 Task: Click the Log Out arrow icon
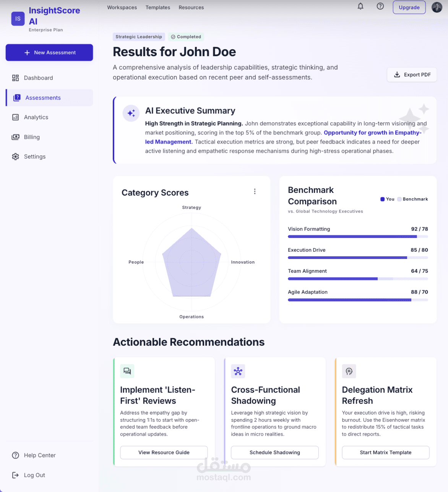15,475
